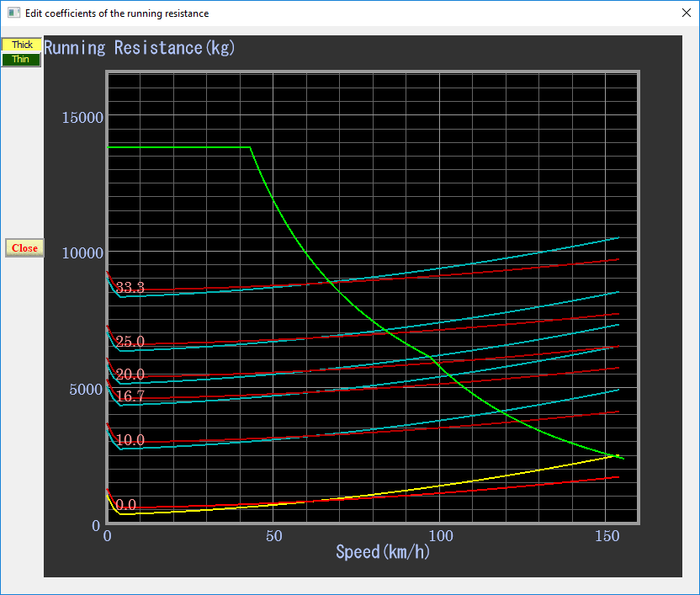Click the Running Resistance(kg) chart title
Image resolution: width=700 pixels, height=595 pixels.
(x=140, y=48)
